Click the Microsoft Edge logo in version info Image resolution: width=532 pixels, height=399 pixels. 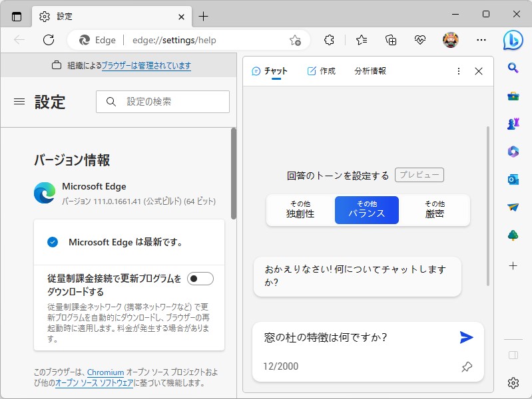coord(45,193)
